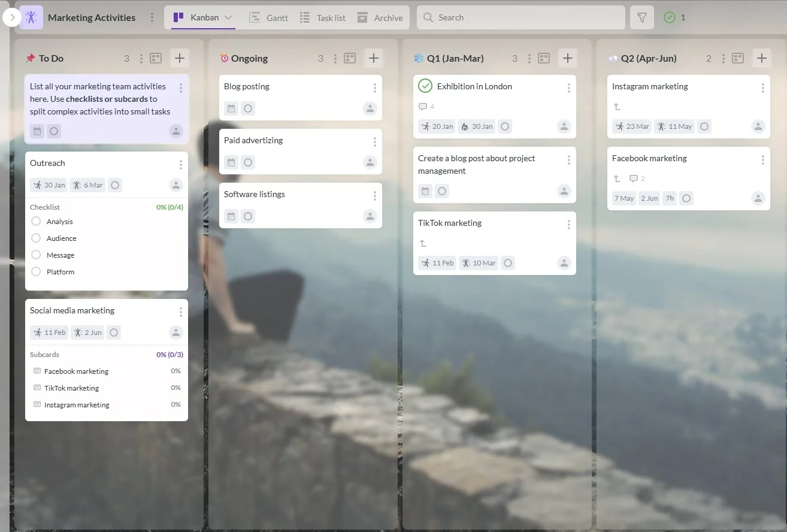Check the Analysis item in Outreach checklist

coord(35,221)
